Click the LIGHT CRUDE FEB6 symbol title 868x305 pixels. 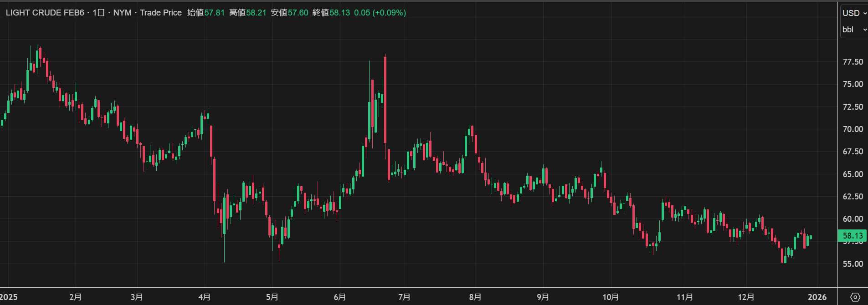coord(45,13)
